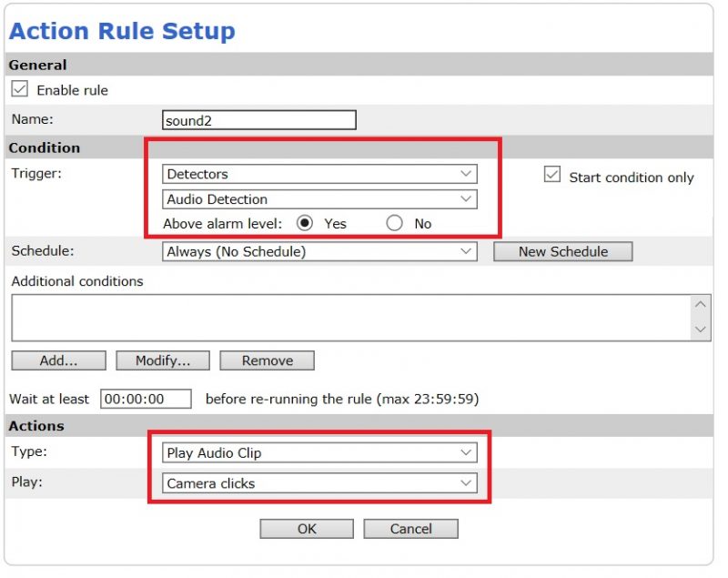Click inside the Additional conditions list box
Viewport: 728px width, 578px height.
click(x=351, y=318)
